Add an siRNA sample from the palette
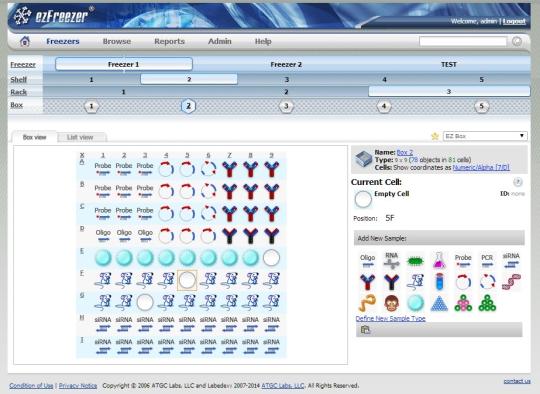Image resolution: width=540 pixels, height=394 pixels. pos(511,260)
